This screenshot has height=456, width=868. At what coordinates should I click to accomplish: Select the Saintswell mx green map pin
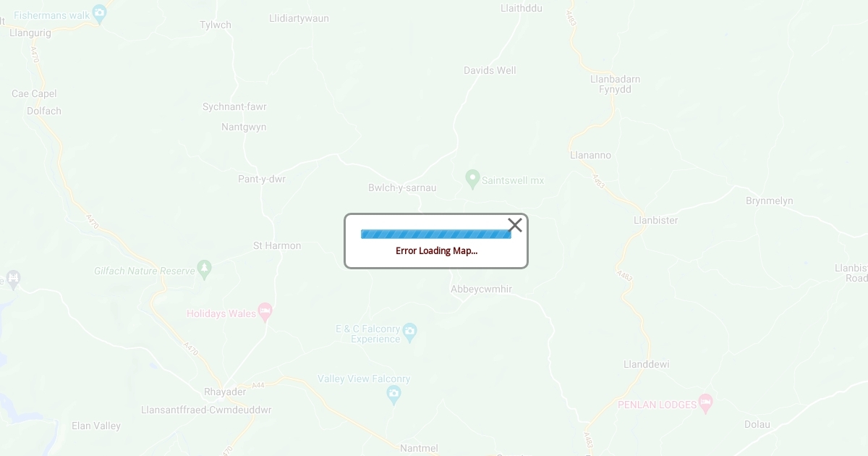coord(472,179)
